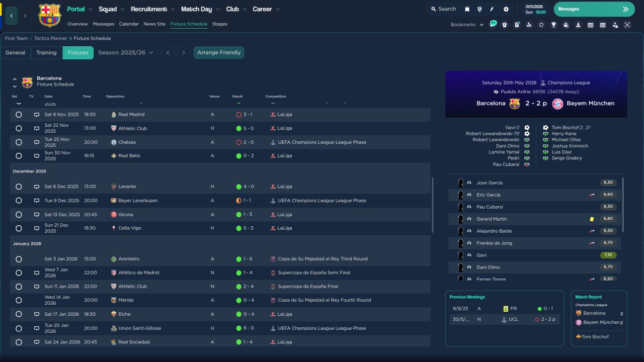Select the Elche fixture radio button
644x362 pixels.
click(x=19, y=314)
